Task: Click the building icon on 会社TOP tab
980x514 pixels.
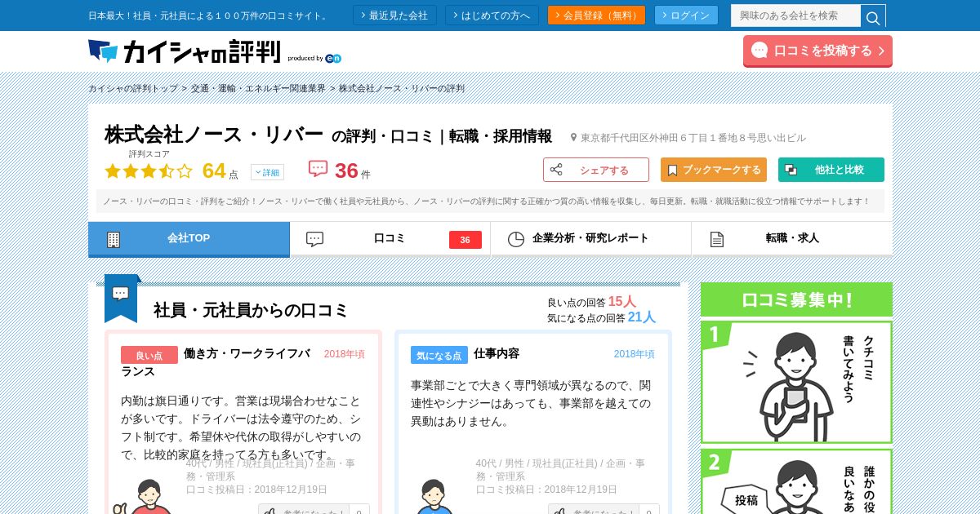Action: coord(114,239)
